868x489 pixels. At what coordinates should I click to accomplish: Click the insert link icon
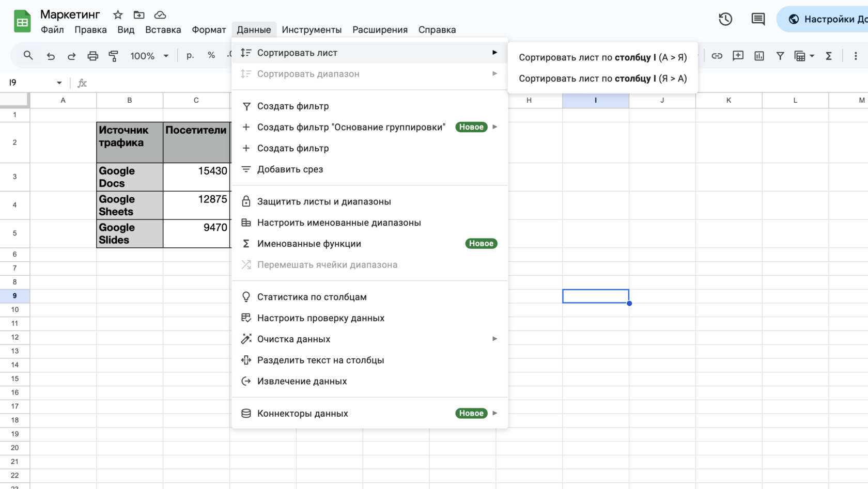click(x=717, y=56)
